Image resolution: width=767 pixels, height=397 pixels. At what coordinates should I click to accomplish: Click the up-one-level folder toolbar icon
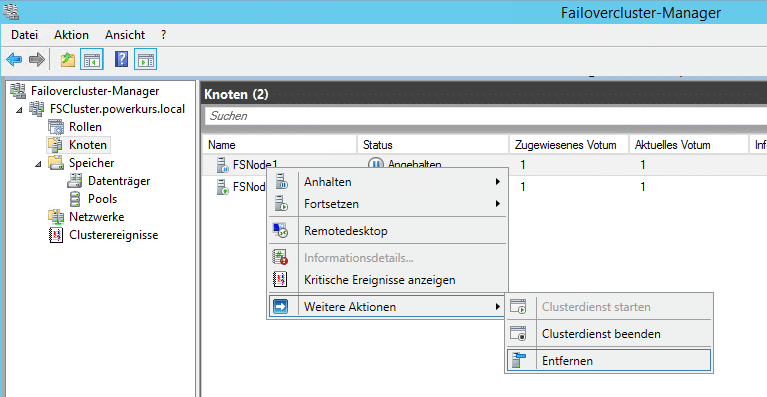tap(68, 60)
